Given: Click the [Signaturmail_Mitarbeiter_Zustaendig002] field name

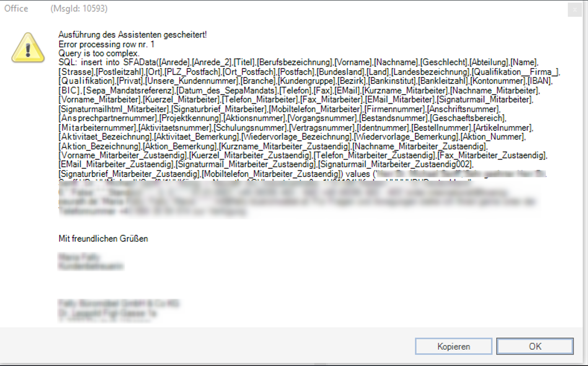Looking at the screenshot, I should coord(396,165).
